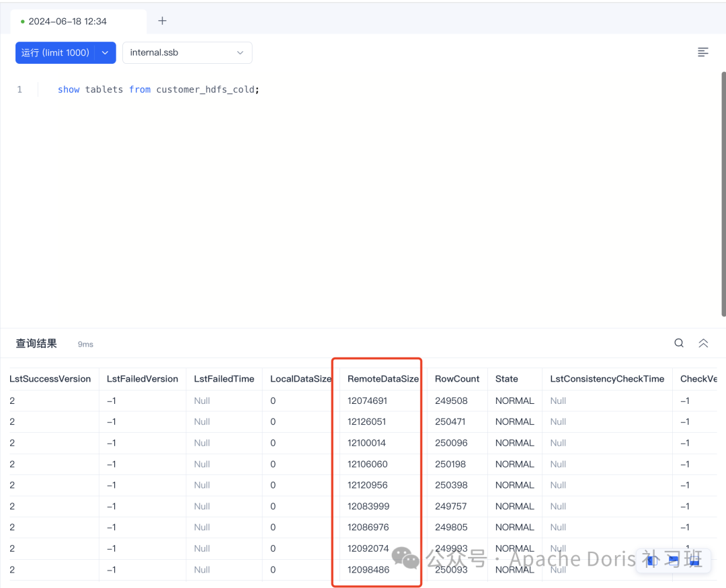Click the 查询结果 results title
Screen dimensions: 726x588
pos(36,343)
